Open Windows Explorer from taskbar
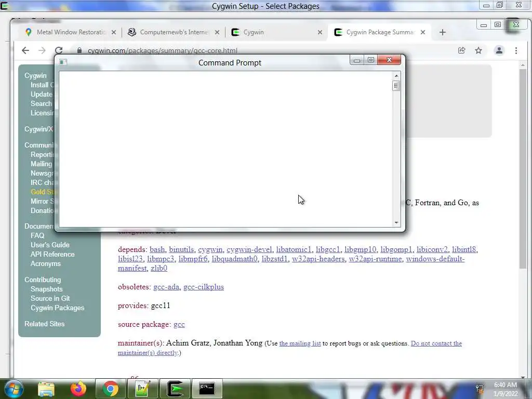Viewport: 532px width, 399px height. coord(46,389)
